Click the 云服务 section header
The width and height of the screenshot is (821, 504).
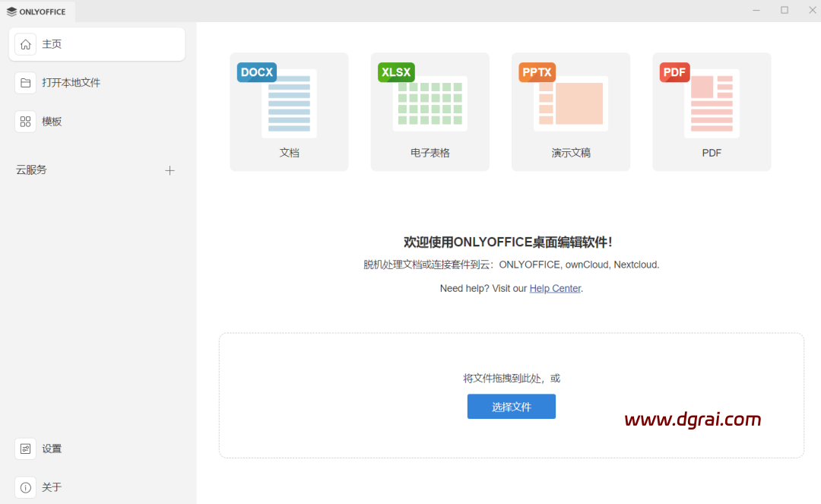pyautogui.click(x=32, y=170)
